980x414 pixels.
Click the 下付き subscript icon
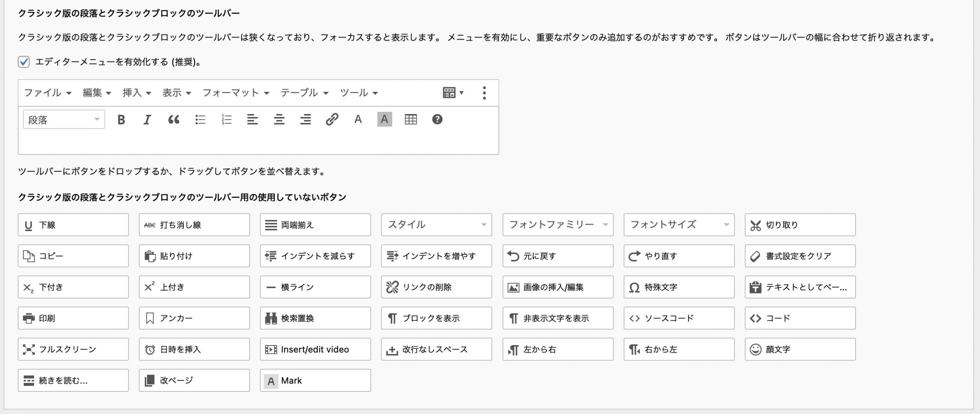(28, 288)
